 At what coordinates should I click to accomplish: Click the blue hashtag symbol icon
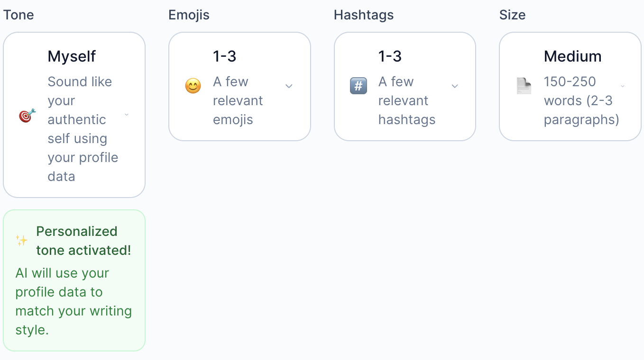pyautogui.click(x=358, y=86)
